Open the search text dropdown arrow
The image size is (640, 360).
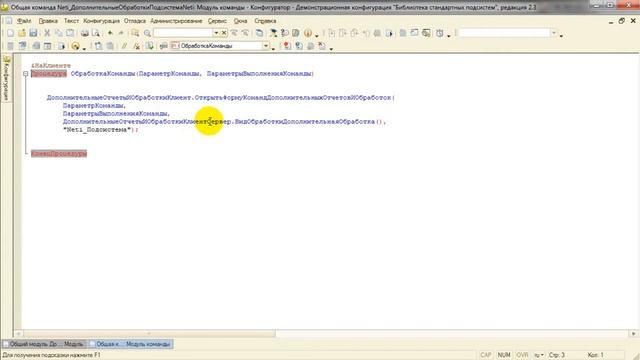coord(216,33)
